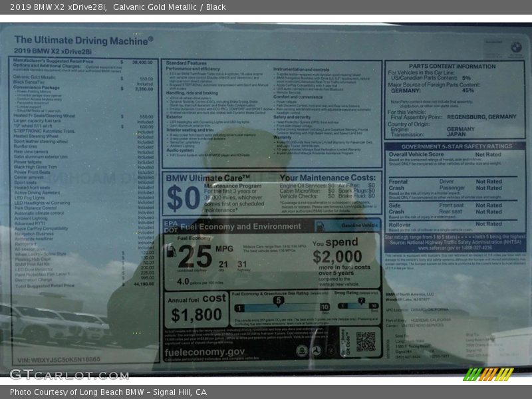532x399 pixels.
Task: Click the combined 25 MPG number
Action: tap(195, 256)
